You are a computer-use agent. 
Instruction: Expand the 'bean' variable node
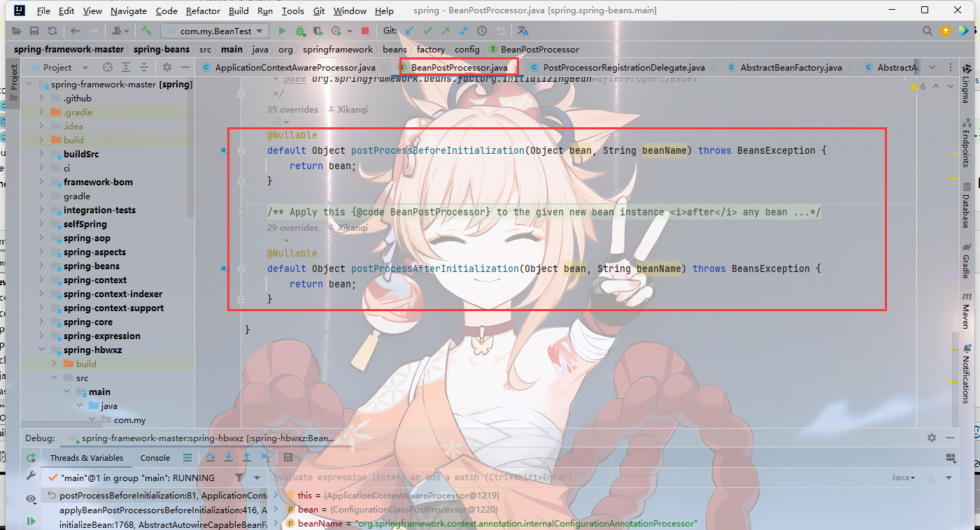click(277, 510)
